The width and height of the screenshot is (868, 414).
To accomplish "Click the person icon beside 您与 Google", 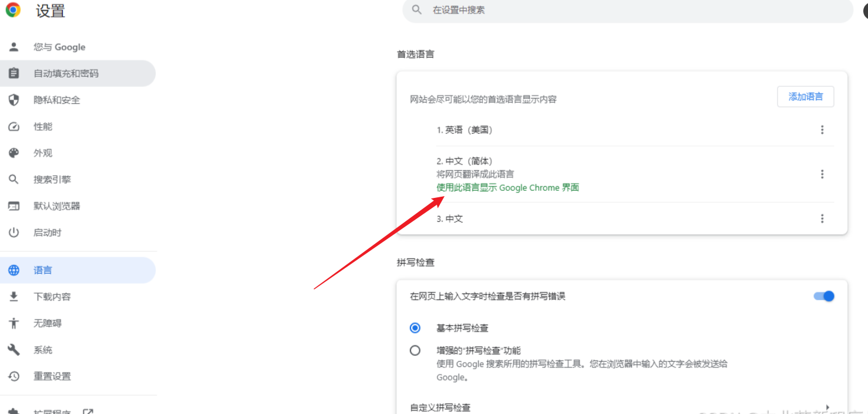I will click(x=14, y=47).
